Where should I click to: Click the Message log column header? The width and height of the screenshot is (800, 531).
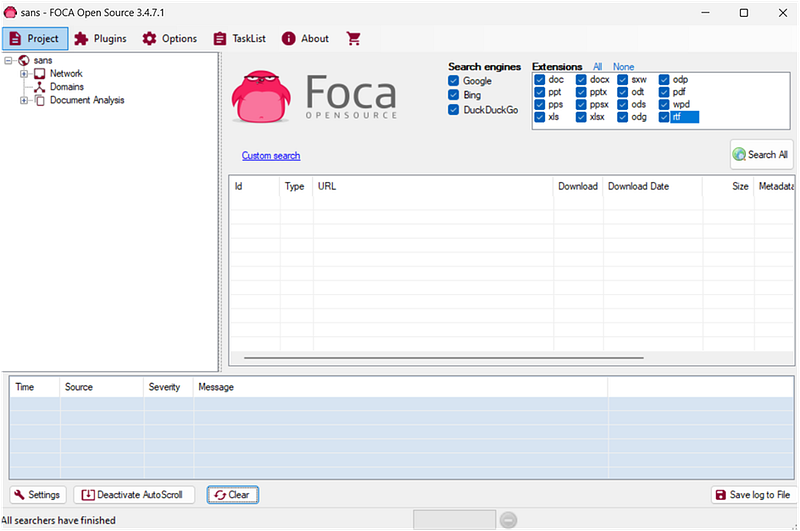400,387
